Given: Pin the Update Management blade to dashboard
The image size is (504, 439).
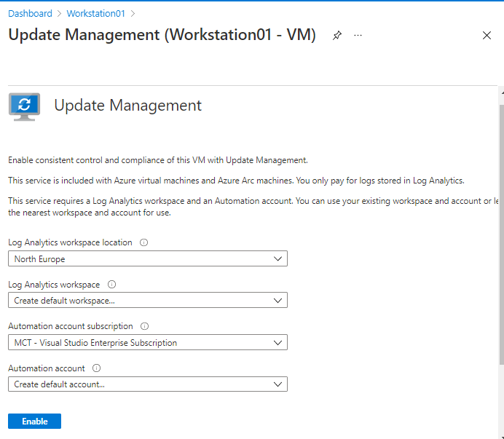Looking at the screenshot, I should coord(336,36).
